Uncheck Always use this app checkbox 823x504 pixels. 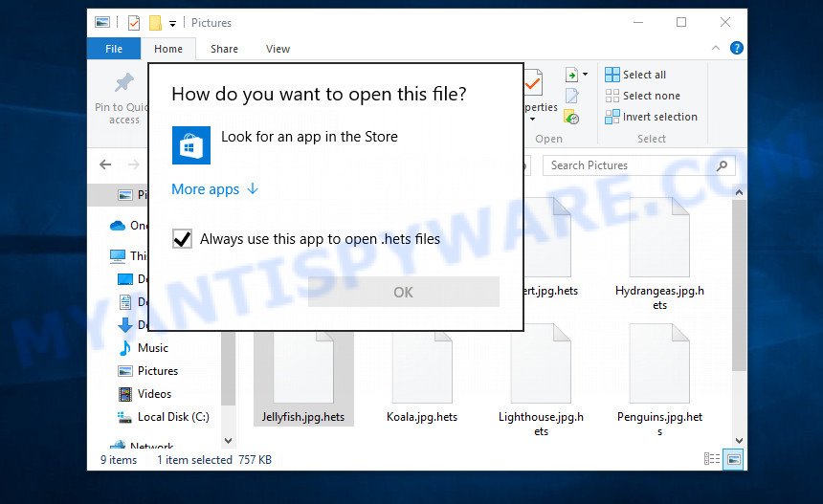[182, 239]
